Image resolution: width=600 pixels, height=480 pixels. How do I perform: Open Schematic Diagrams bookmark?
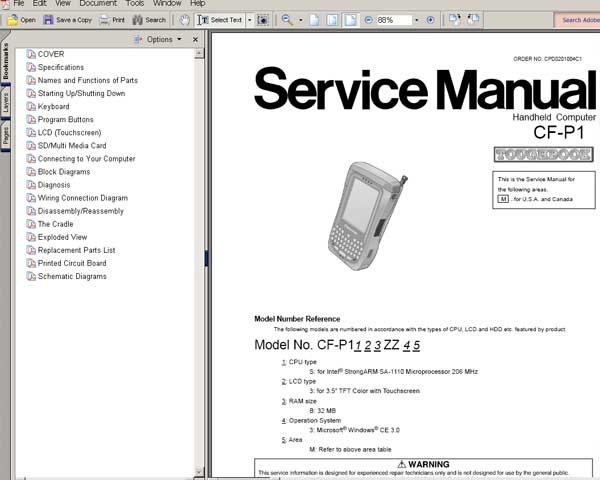pos(72,276)
